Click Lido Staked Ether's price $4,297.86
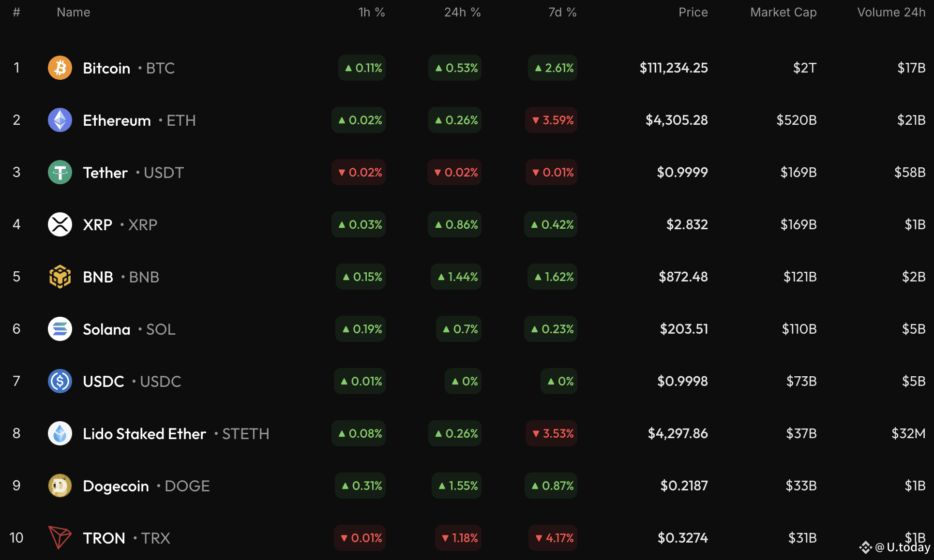Image resolution: width=934 pixels, height=560 pixels. [678, 433]
